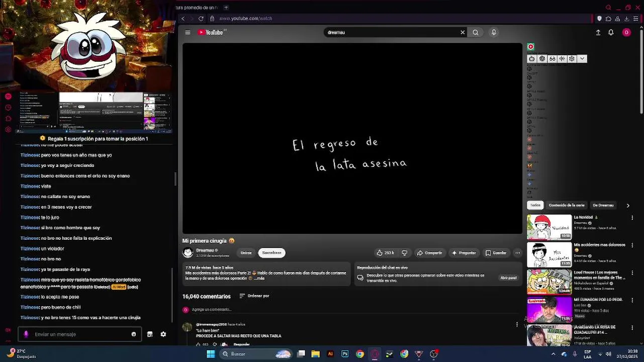The width and height of the screenshot is (644, 362).
Task: Start voice search with the microphone
Action: (494, 32)
